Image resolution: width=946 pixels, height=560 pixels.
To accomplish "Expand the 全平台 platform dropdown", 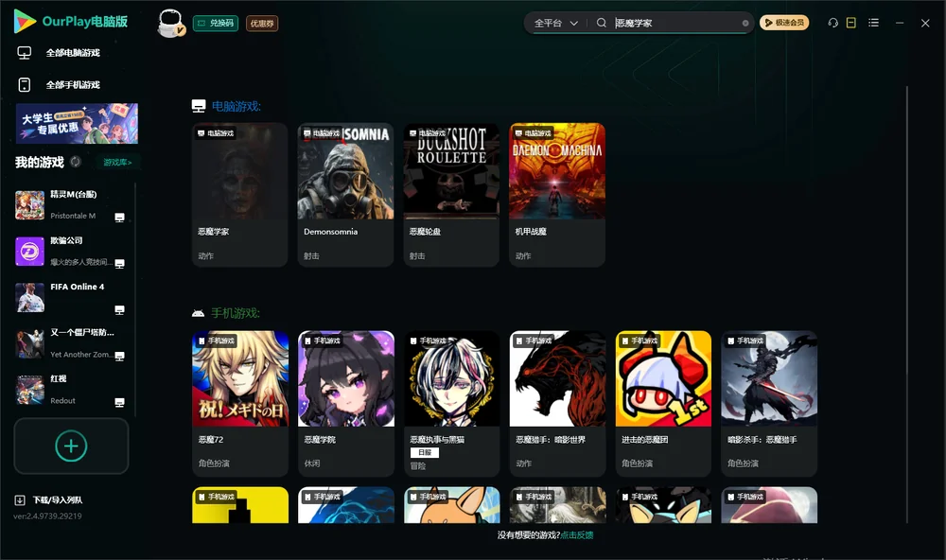I will [x=555, y=23].
